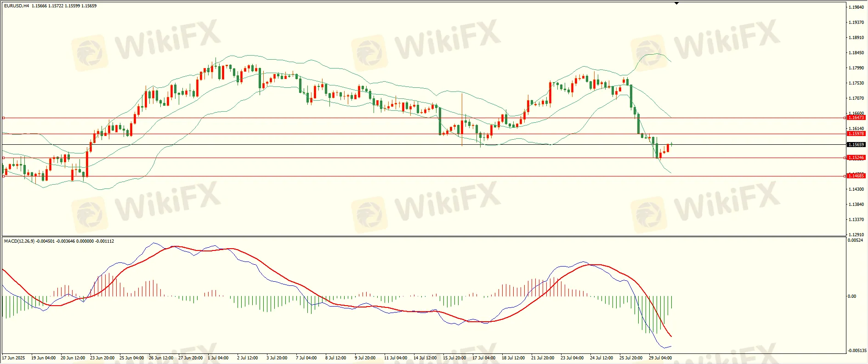The width and height of the screenshot is (868, 364).
Task: Click the 1.12910 price scale value
Action: coord(856,235)
